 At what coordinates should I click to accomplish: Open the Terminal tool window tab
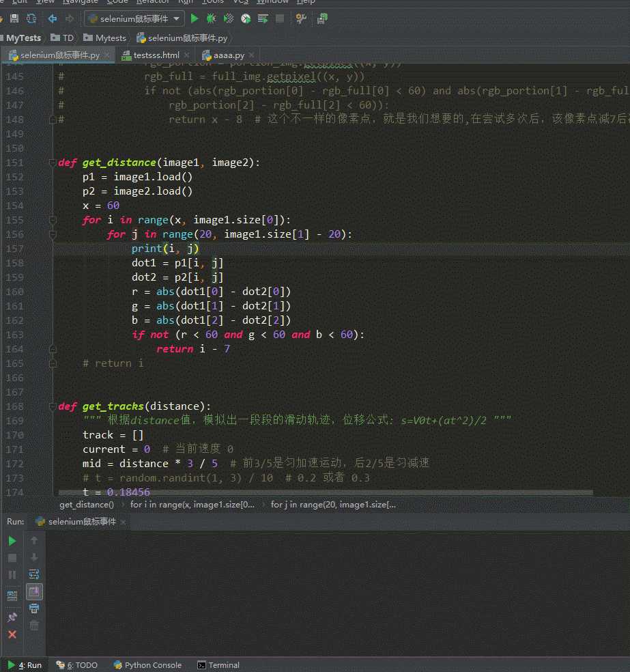tap(218, 664)
